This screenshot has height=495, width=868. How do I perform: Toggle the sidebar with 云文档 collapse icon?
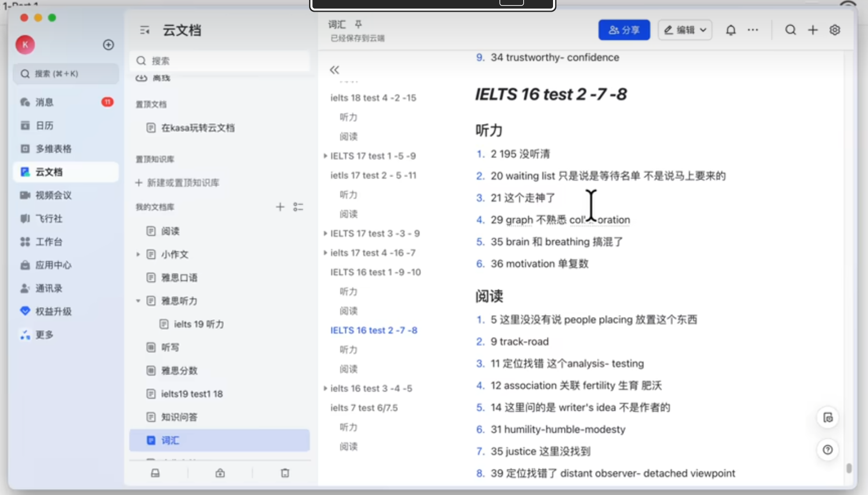[x=145, y=30]
